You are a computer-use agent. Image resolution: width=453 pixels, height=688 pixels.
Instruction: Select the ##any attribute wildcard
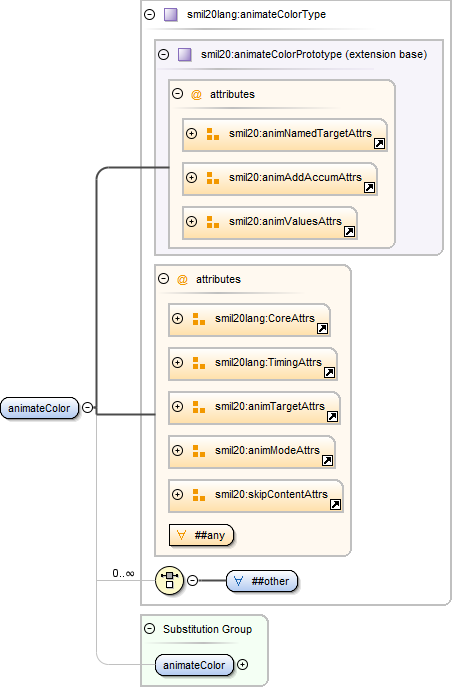point(201,535)
